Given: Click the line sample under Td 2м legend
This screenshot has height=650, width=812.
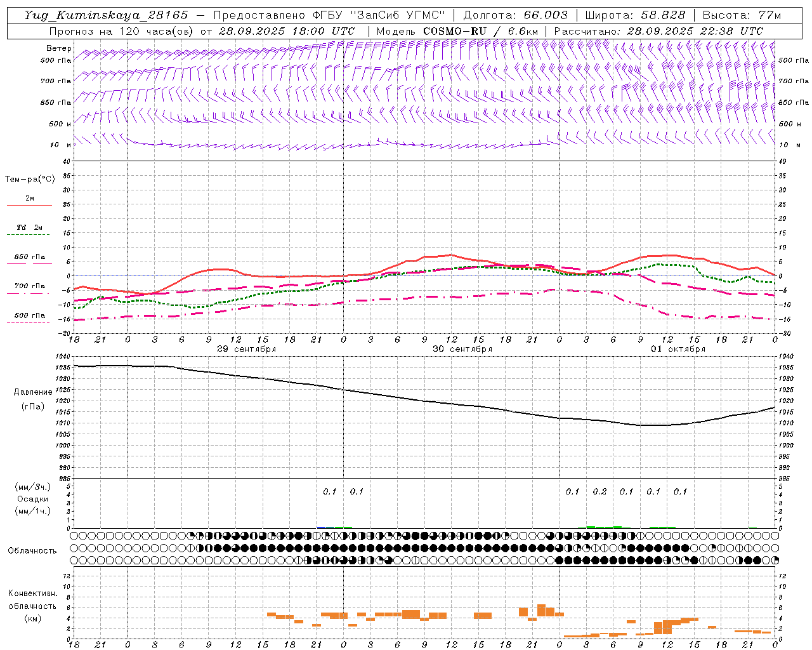Looking at the screenshot, I should tap(28, 235).
